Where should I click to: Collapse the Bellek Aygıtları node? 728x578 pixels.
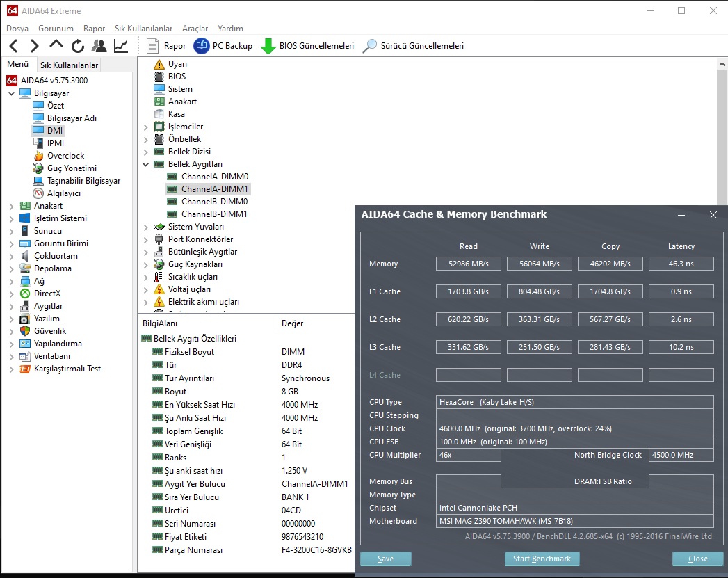tap(146, 164)
